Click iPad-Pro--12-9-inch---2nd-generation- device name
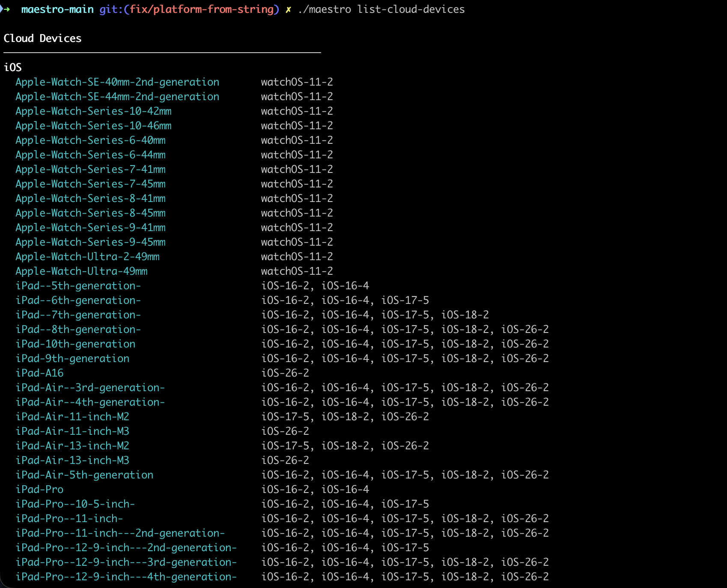Image resolution: width=727 pixels, height=588 pixels. 126,548
